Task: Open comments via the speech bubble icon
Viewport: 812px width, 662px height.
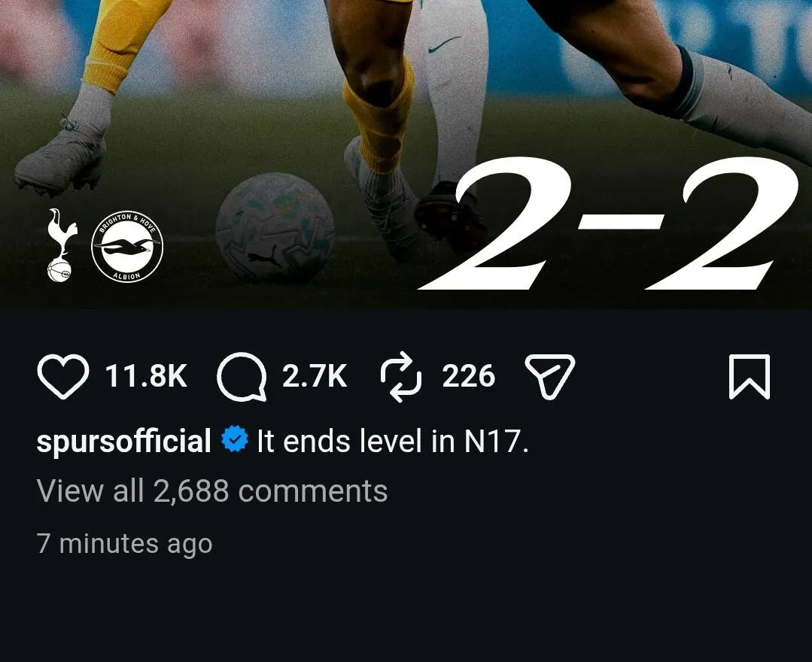Action: pyautogui.click(x=242, y=377)
